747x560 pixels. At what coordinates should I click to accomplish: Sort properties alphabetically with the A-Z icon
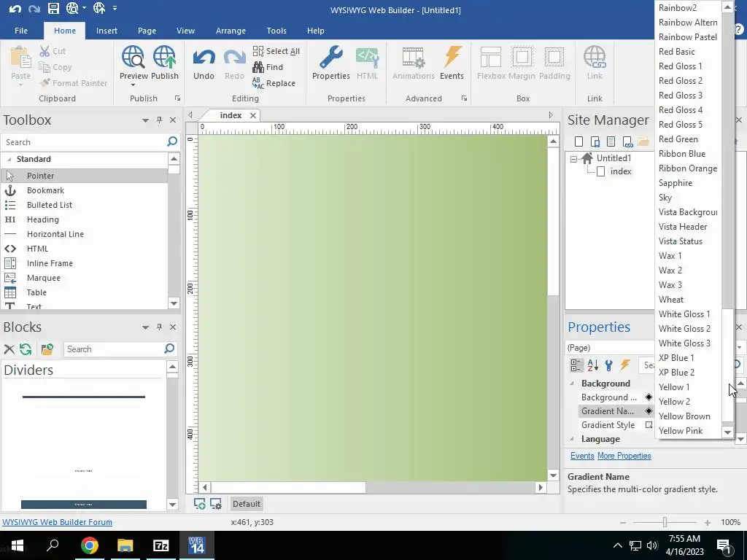pyautogui.click(x=592, y=365)
